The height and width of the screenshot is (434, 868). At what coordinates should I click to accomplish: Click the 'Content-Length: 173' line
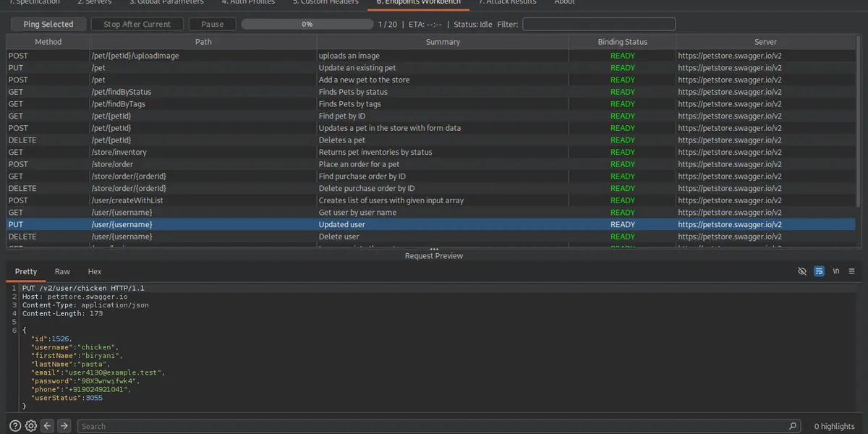pyautogui.click(x=62, y=314)
